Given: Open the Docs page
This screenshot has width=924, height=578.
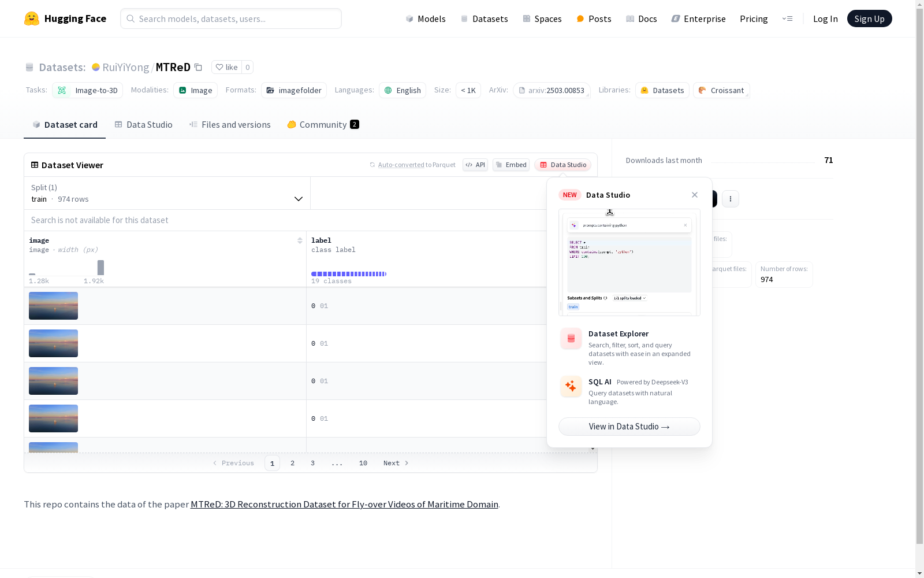Looking at the screenshot, I should pos(642,18).
